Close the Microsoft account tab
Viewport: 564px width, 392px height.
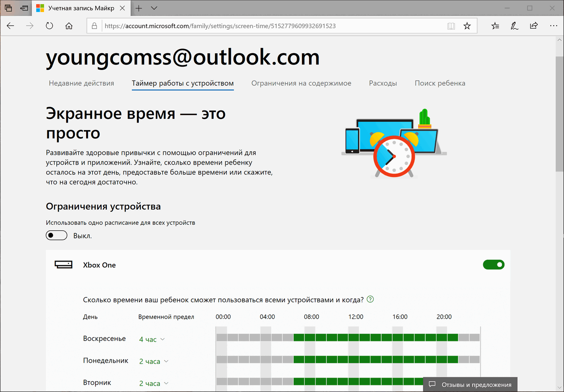tap(123, 8)
